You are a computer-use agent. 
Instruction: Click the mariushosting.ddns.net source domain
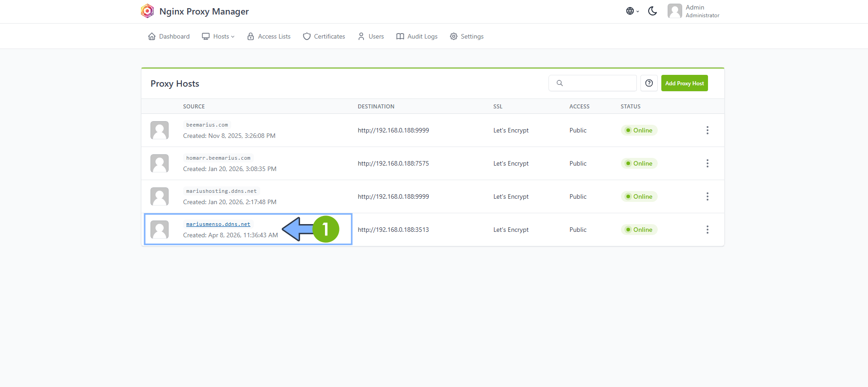click(221, 191)
